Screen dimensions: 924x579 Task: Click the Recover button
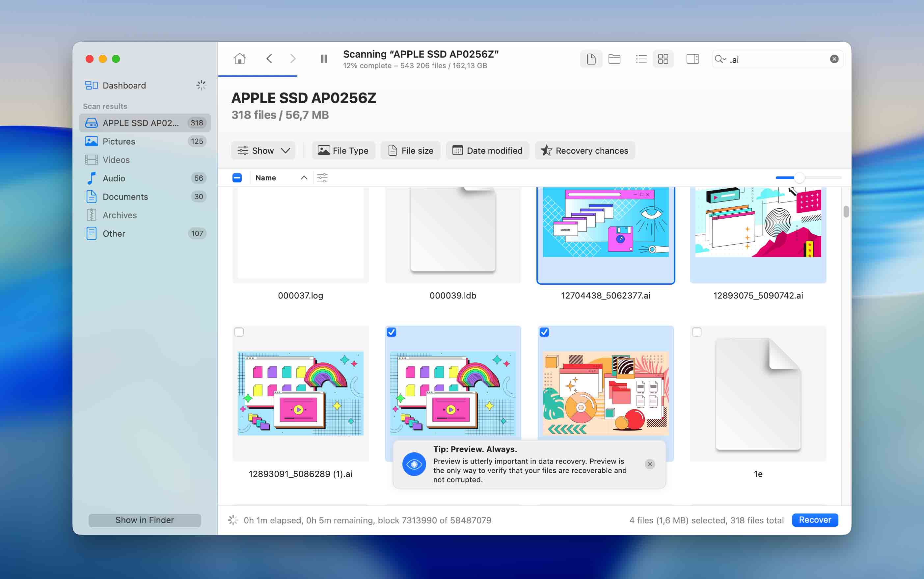[815, 520]
